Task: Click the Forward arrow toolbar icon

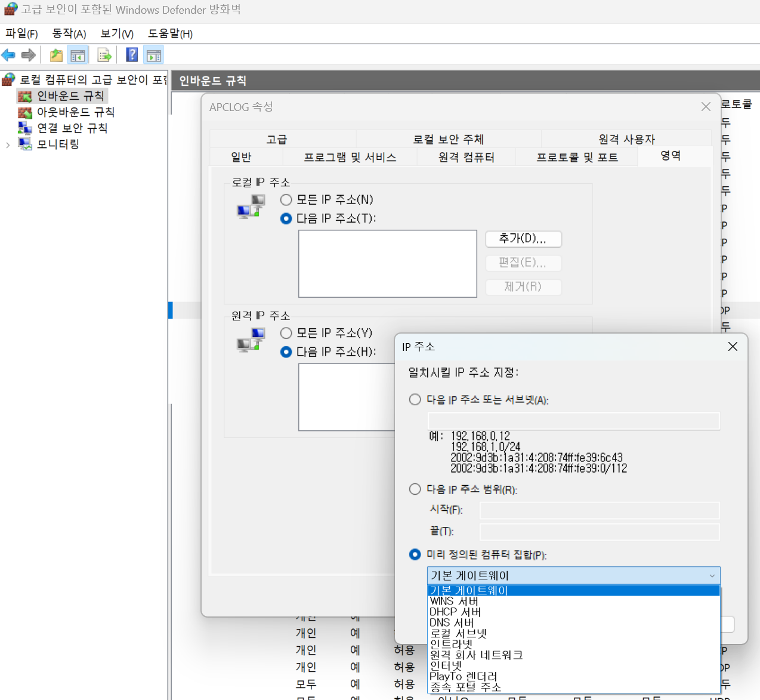Action: coord(28,55)
